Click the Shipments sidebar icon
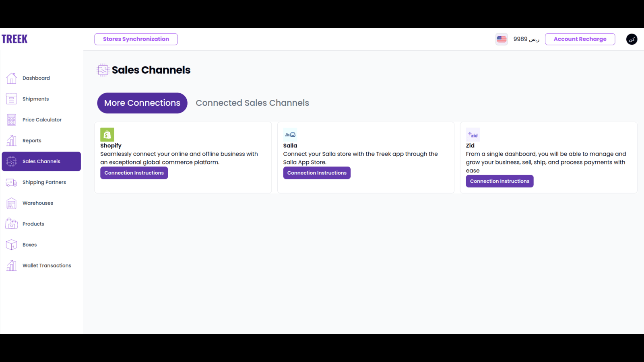This screenshot has width=644, height=362. pos(11,99)
